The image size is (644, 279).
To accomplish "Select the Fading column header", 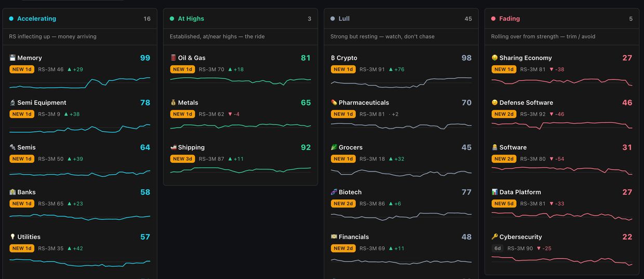I will pyautogui.click(x=562, y=19).
